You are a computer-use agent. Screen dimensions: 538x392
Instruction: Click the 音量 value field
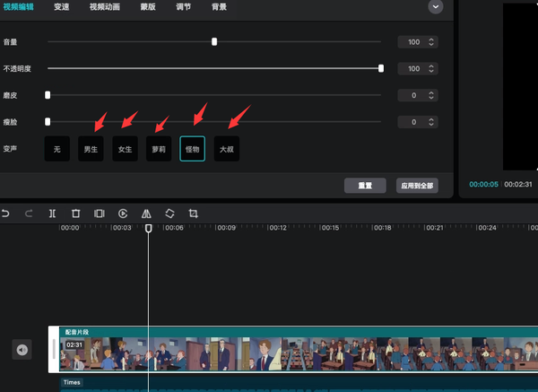tap(418, 42)
